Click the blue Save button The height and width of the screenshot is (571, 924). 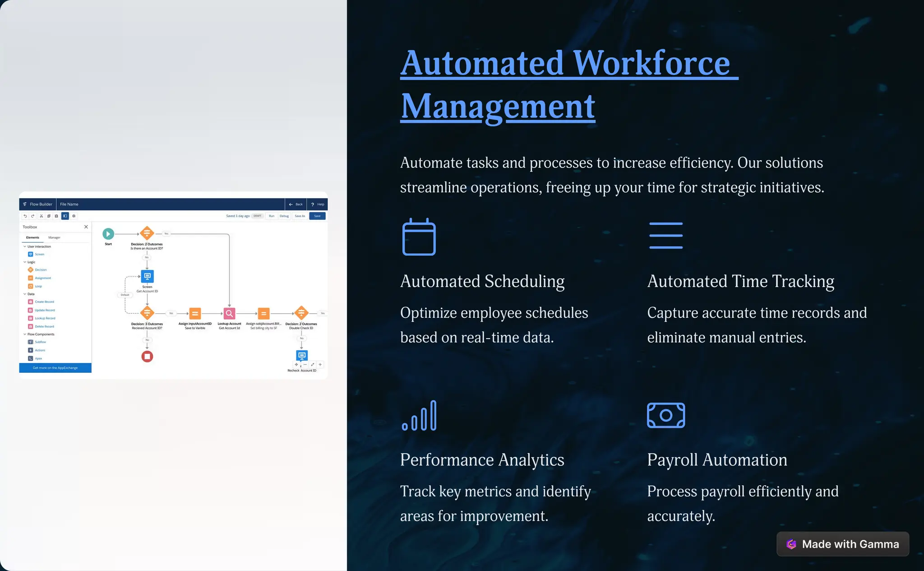(317, 216)
